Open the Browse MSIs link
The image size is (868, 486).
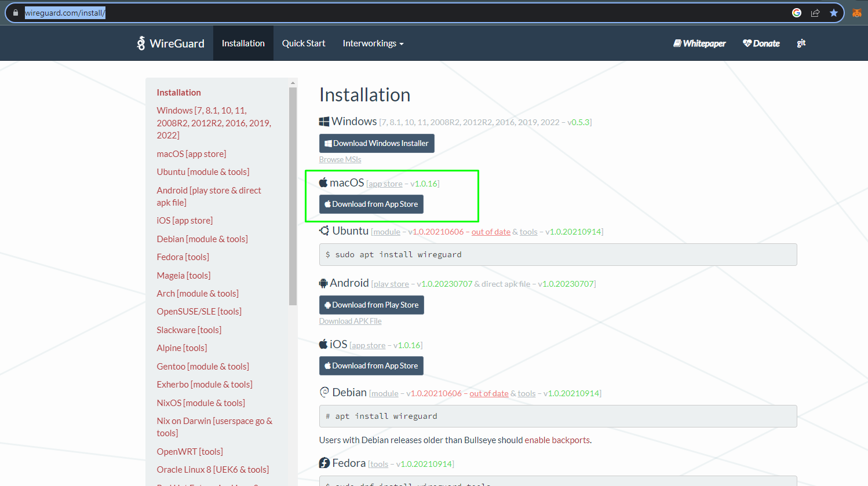pos(340,159)
